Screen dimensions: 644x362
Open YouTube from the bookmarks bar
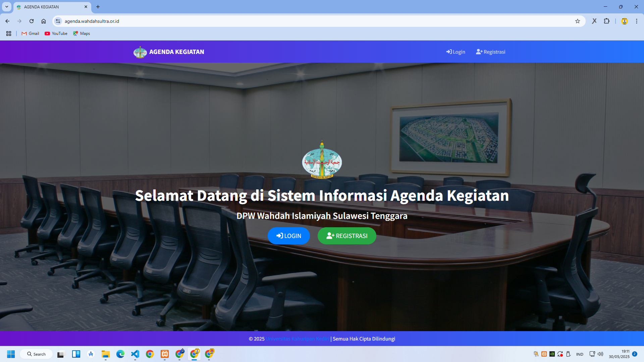point(56,34)
